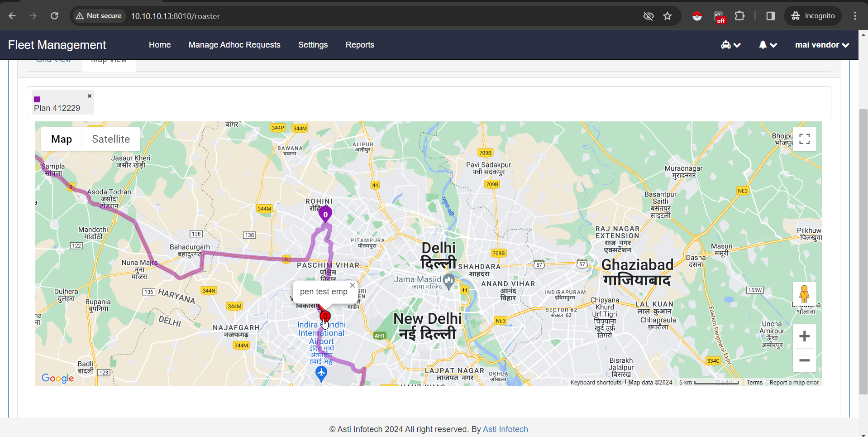
Task: Open the Asti Infotech footer link
Action: (x=505, y=429)
